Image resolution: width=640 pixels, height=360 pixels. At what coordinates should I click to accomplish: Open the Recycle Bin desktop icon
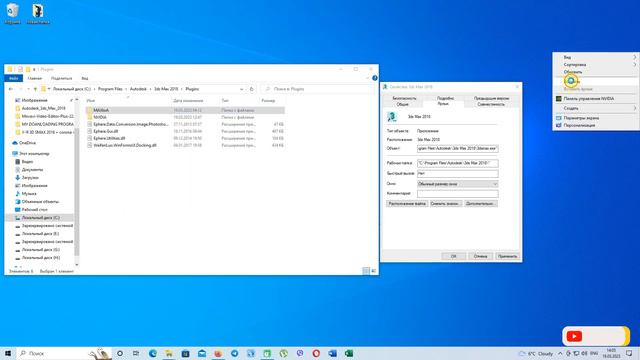[x=13, y=13]
